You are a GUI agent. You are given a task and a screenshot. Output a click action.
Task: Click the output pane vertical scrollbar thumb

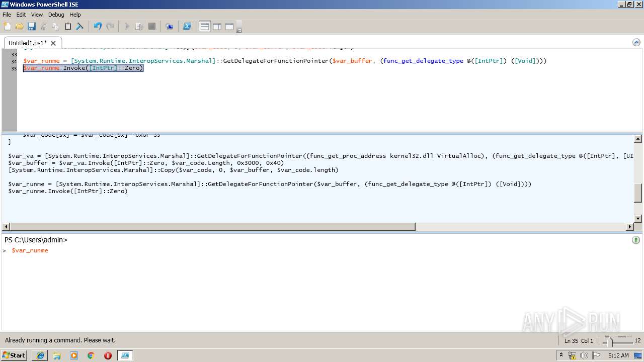(x=638, y=193)
